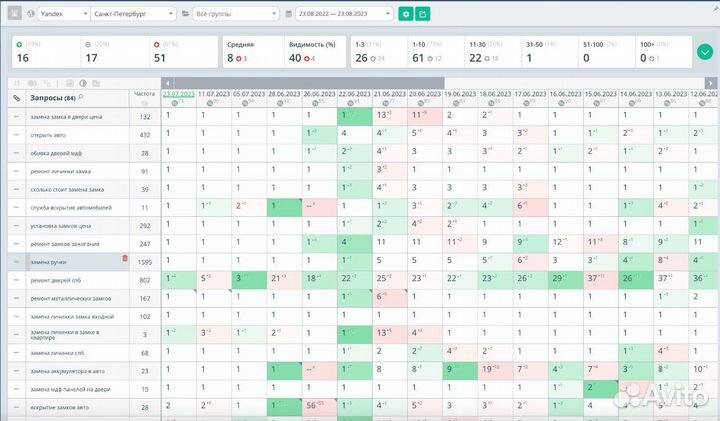720x421 pixels.
Task: Click the green settings gear button
Action: 405,14
